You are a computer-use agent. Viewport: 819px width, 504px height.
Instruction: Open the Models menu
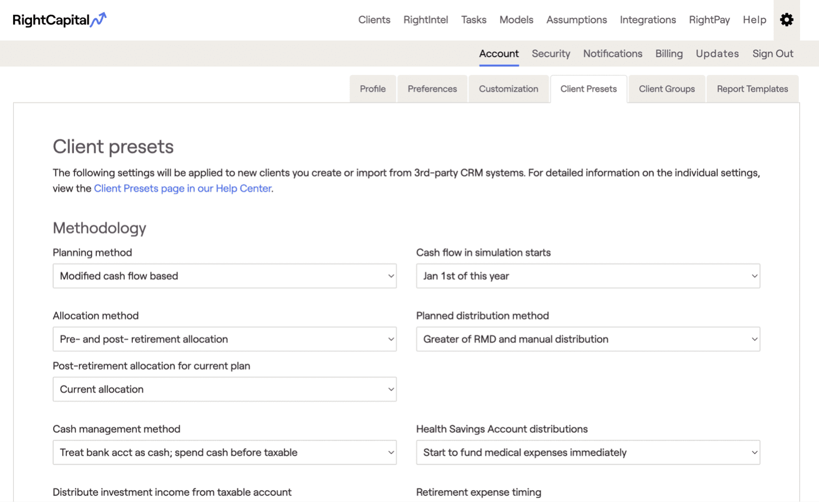point(516,20)
